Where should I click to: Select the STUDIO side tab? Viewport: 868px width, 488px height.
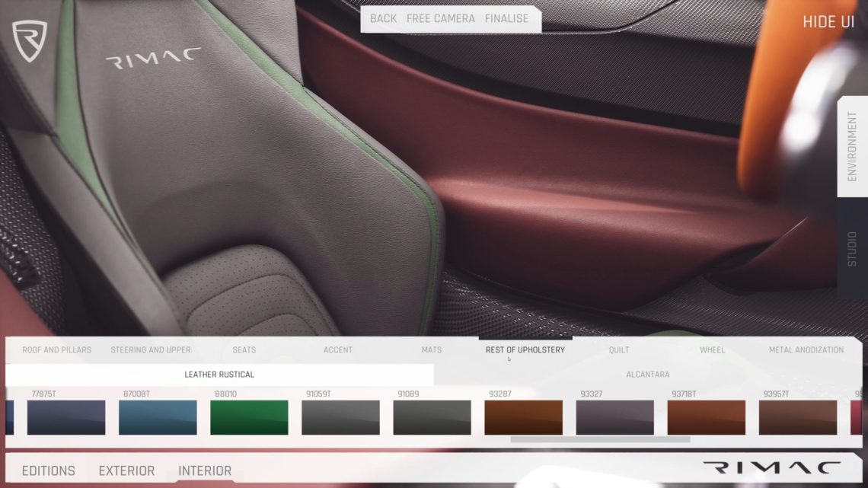click(852, 249)
